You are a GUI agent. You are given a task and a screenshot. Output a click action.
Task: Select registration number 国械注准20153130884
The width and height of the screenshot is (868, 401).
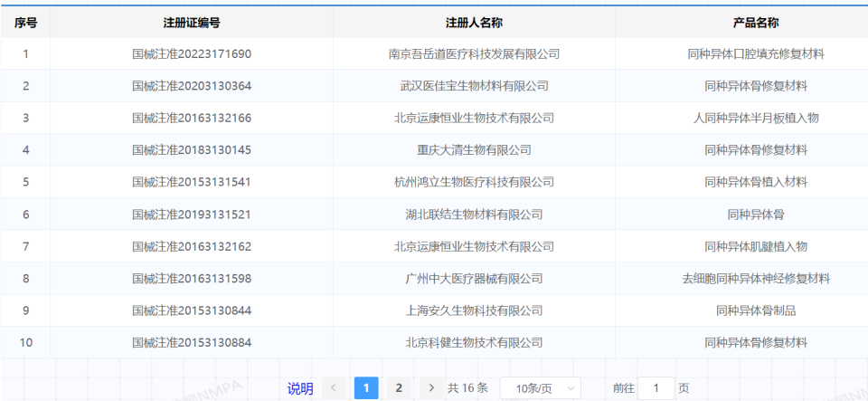pyautogui.click(x=192, y=343)
